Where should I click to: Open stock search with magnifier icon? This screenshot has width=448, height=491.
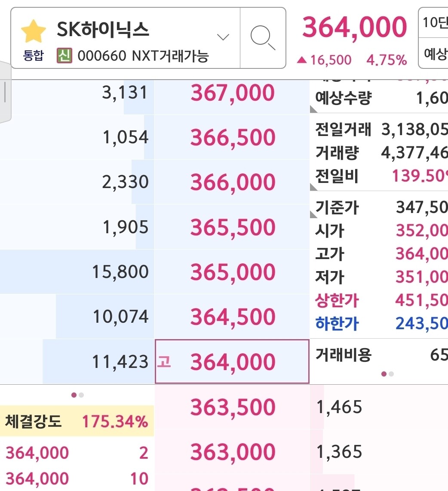[263, 38]
